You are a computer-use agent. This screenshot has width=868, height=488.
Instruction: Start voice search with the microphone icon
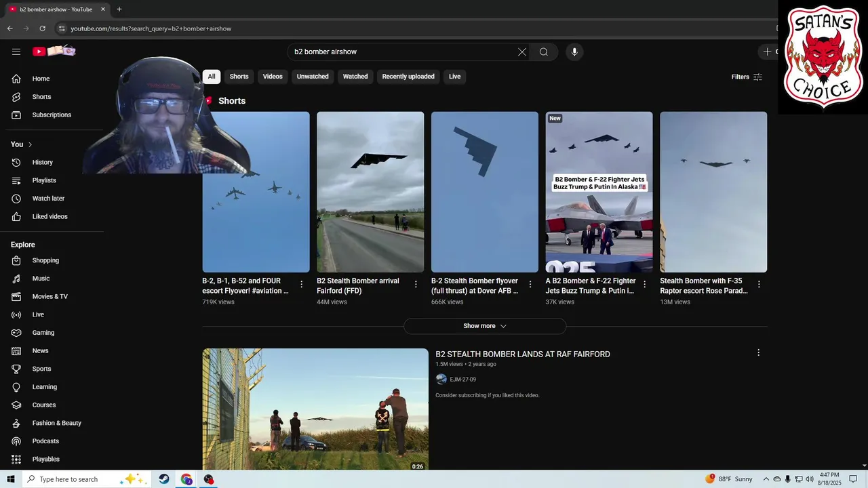pyautogui.click(x=574, y=52)
